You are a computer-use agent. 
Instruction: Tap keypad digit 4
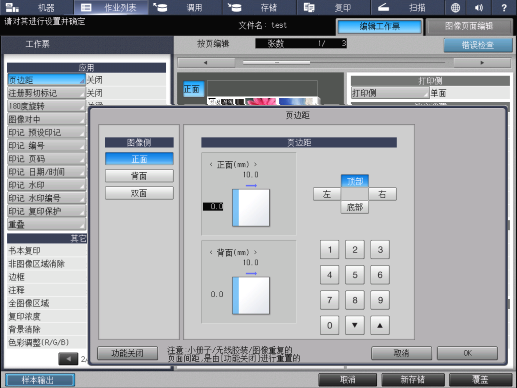330,275
